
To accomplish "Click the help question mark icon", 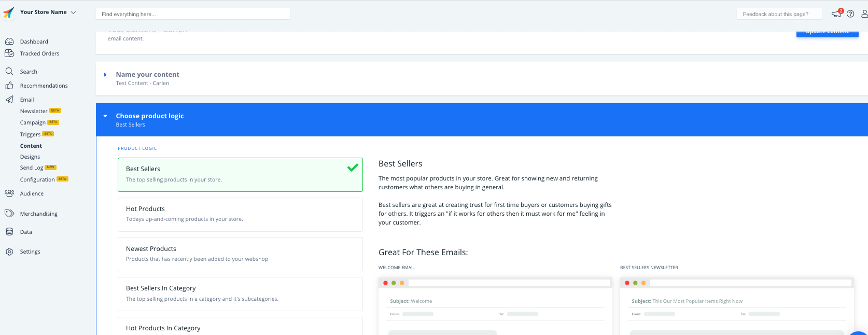I will [x=850, y=14].
